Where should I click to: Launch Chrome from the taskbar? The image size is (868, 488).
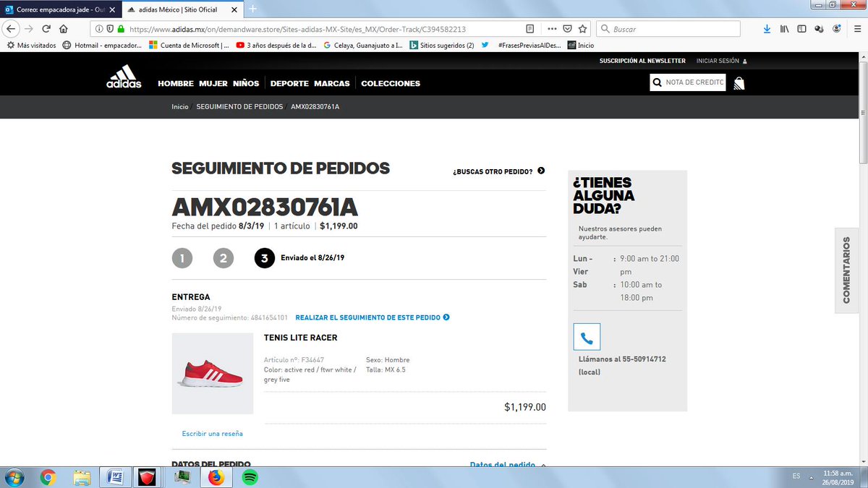click(x=48, y=477)
